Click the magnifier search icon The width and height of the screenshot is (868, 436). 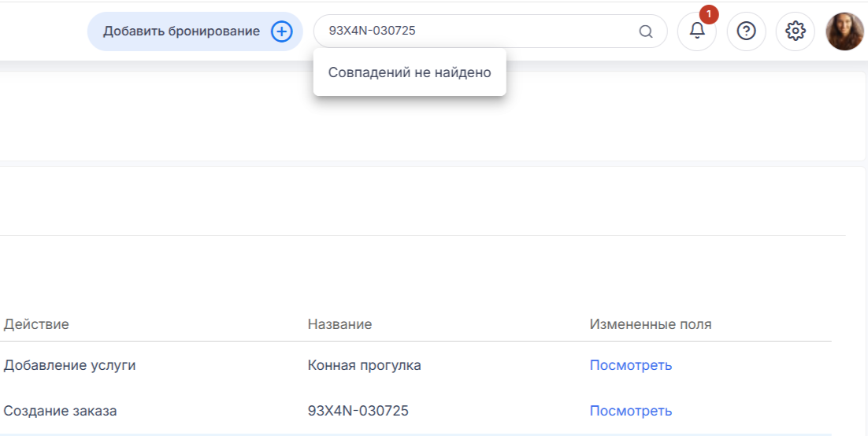click(645, 31)
